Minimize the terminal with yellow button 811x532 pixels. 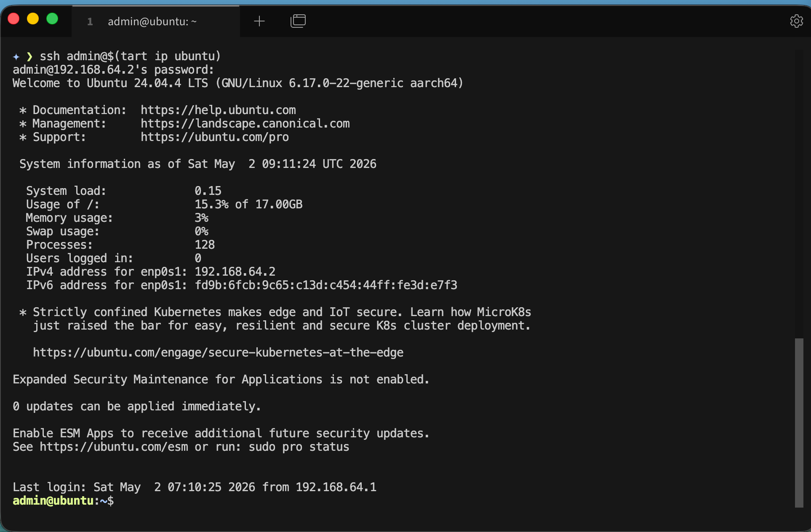33,19
